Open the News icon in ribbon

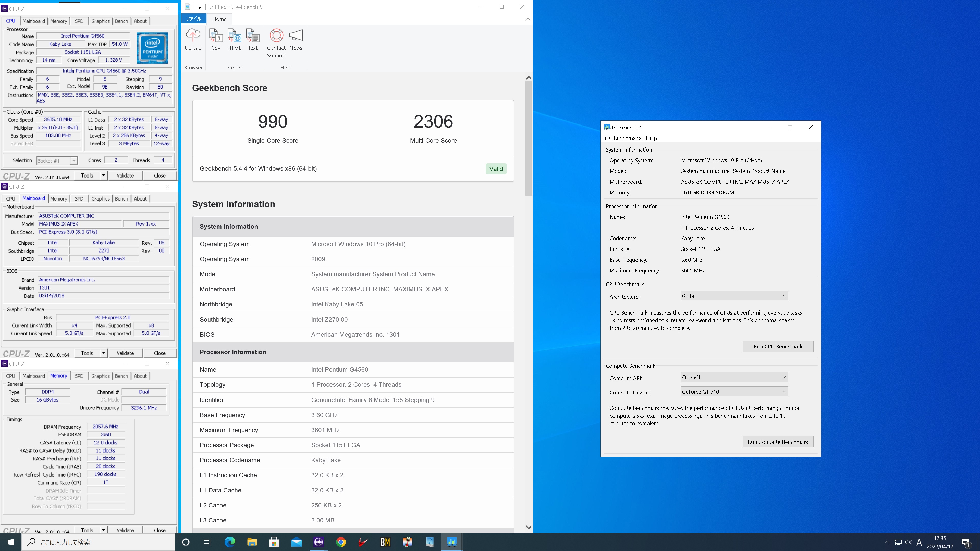click(296, 40)
